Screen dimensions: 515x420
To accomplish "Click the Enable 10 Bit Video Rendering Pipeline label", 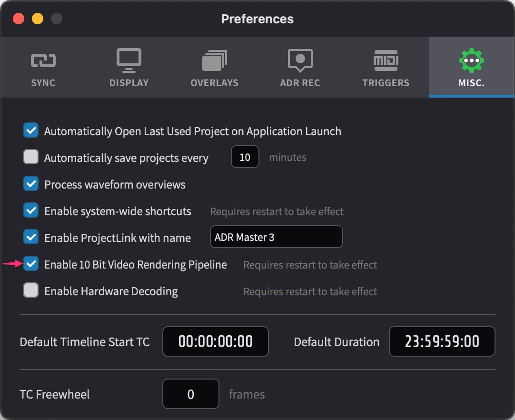I will click(136, 265).
